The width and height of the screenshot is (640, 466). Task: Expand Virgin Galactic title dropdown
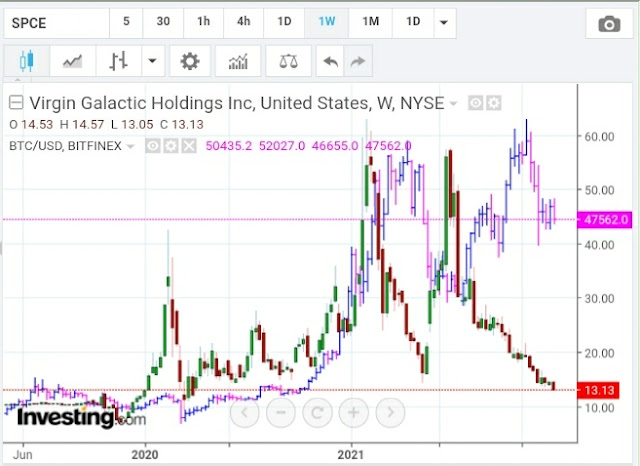pos(453,103)
